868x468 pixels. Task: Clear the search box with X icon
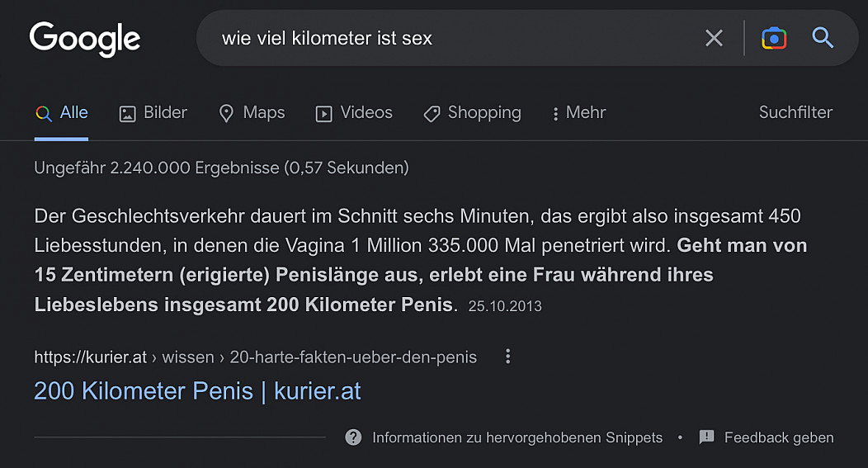point(714,38)
